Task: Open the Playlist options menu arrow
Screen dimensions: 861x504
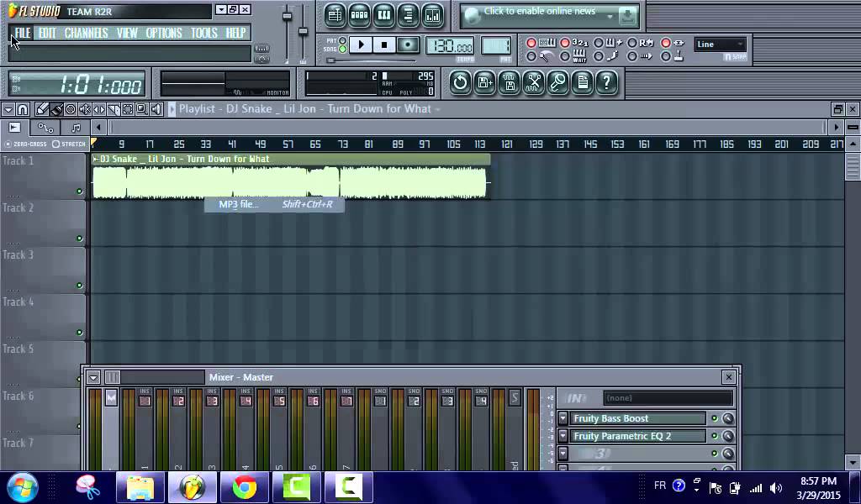Action: click(x=8, y=109)
